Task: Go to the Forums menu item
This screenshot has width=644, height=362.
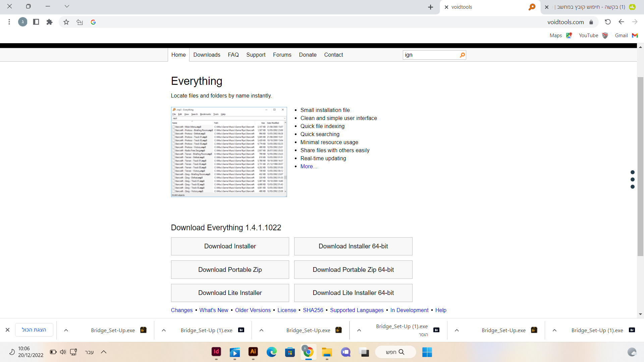Action: click(282, 55)
